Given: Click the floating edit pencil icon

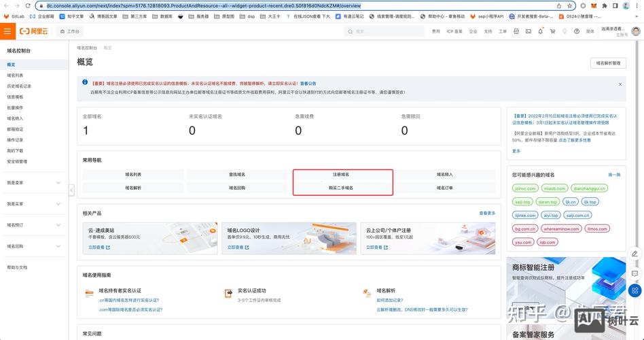Looking at the screenshot, I should click(x=635, y=253).
